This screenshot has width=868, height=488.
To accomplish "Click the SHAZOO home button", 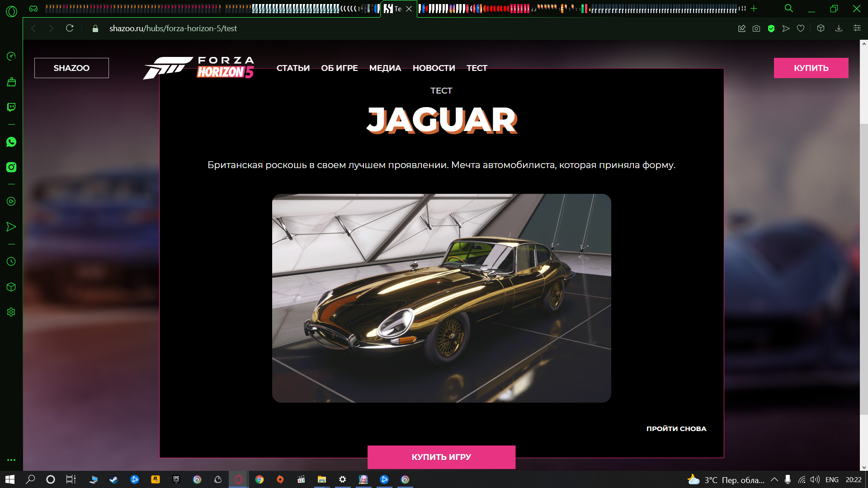I will (71, 68).
